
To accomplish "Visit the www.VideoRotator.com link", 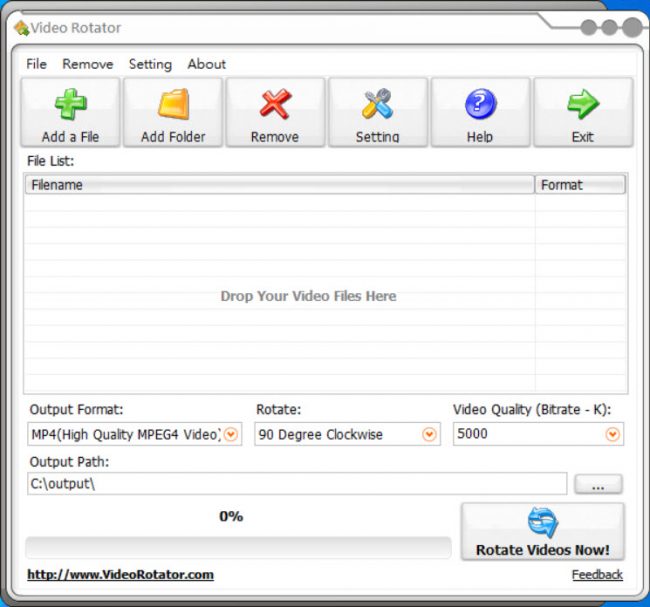I will click(x=120, y=575).
